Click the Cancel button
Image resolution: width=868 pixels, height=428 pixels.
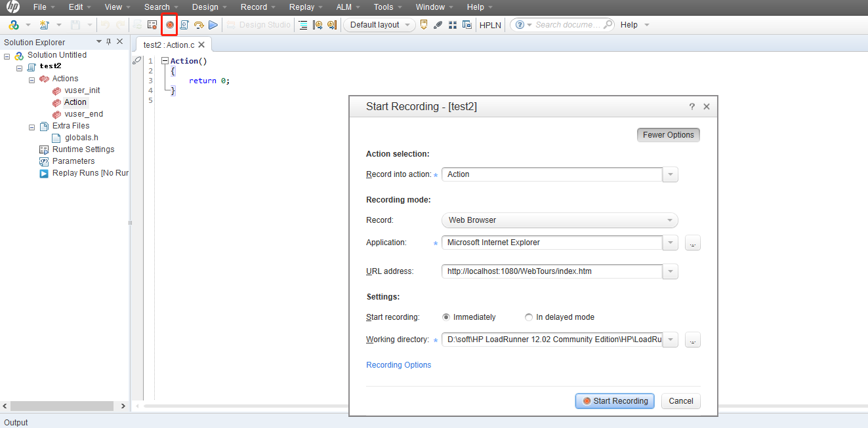681,401
